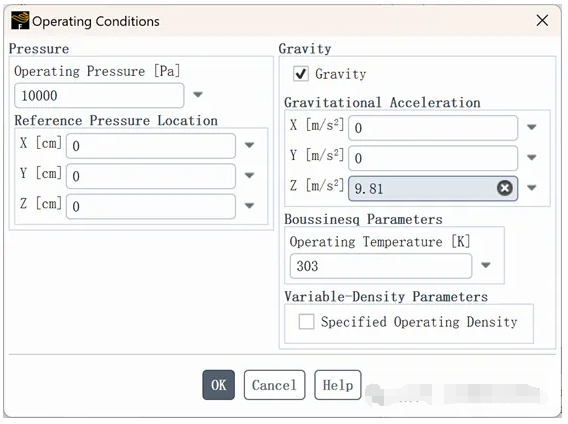Click the reference pressure X [cm] input field
Viewport: 568px width, 424px height.
pyautogui.click(x=151, y=146)
